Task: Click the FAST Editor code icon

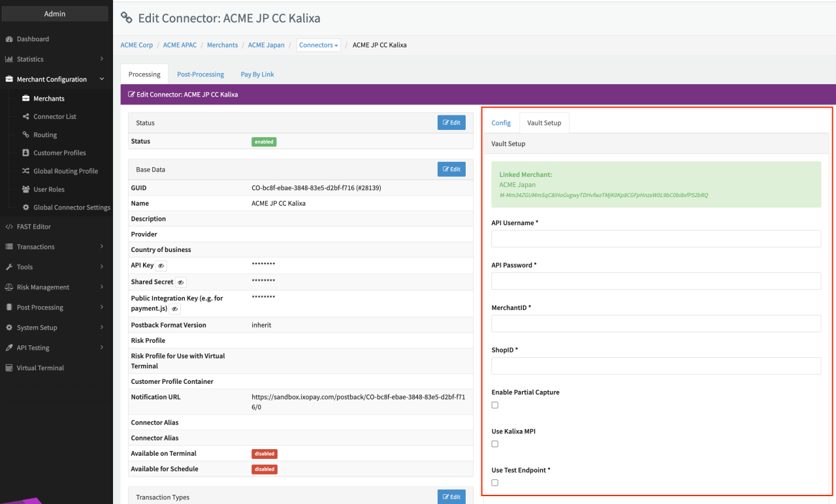Action: (9, 227)
